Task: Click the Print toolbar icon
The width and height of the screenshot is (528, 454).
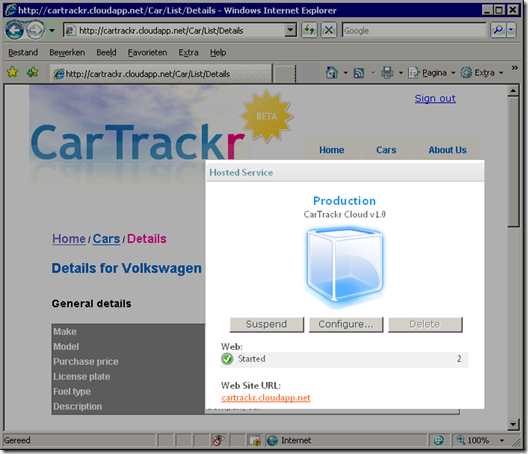Action: (x=387, y=72)
